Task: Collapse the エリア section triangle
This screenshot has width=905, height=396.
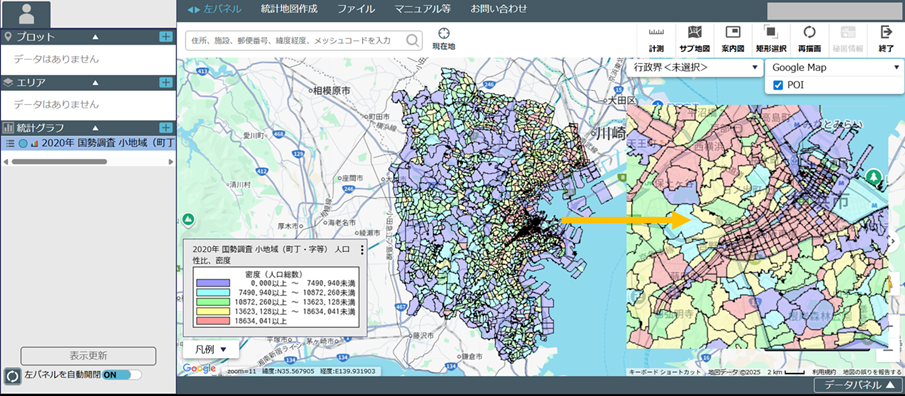Action: point(96,83)
